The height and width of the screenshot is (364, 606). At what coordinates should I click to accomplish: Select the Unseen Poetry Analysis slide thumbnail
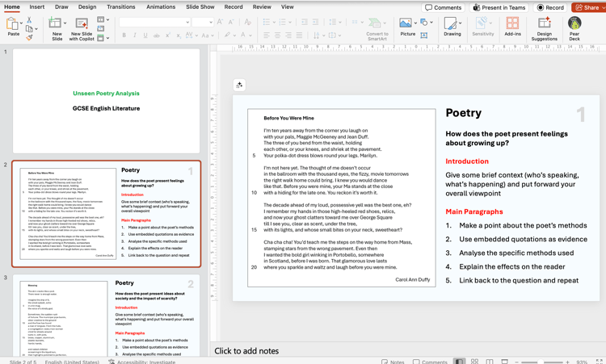click(106, 100)
